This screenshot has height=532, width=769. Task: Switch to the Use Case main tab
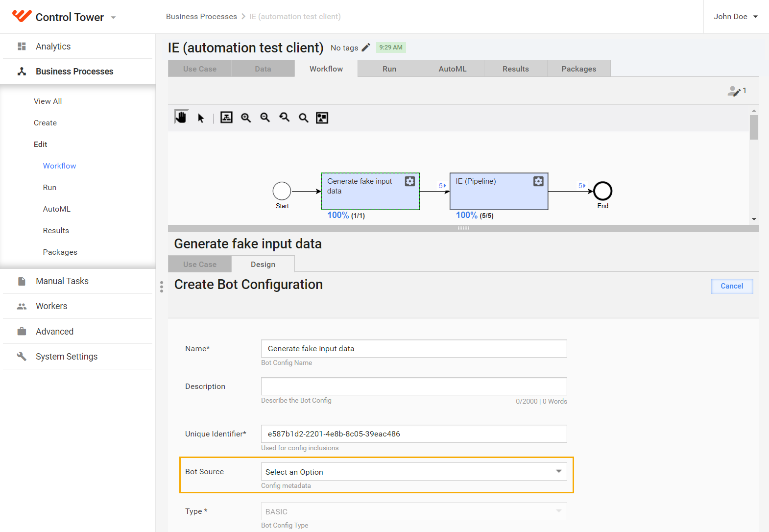[x=199, y=69]
